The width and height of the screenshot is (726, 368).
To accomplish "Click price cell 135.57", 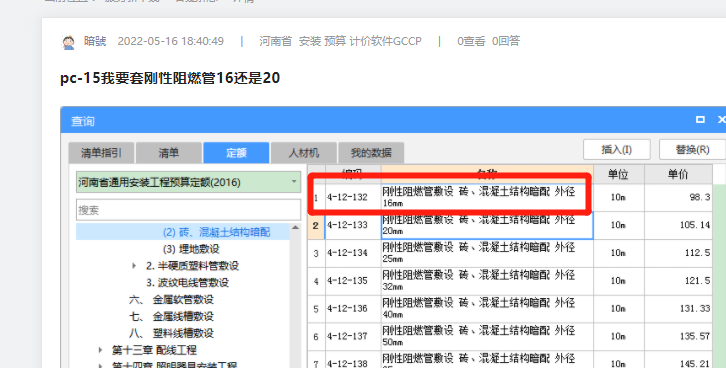I will tap(678, 337).
